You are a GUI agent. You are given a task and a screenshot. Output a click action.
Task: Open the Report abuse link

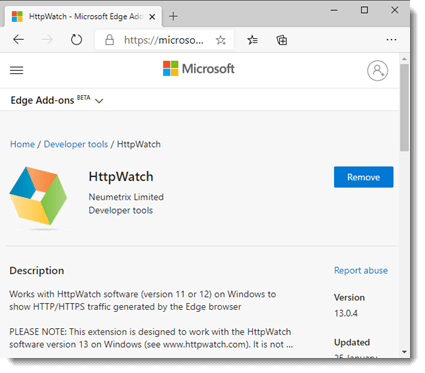coord(361,270)
